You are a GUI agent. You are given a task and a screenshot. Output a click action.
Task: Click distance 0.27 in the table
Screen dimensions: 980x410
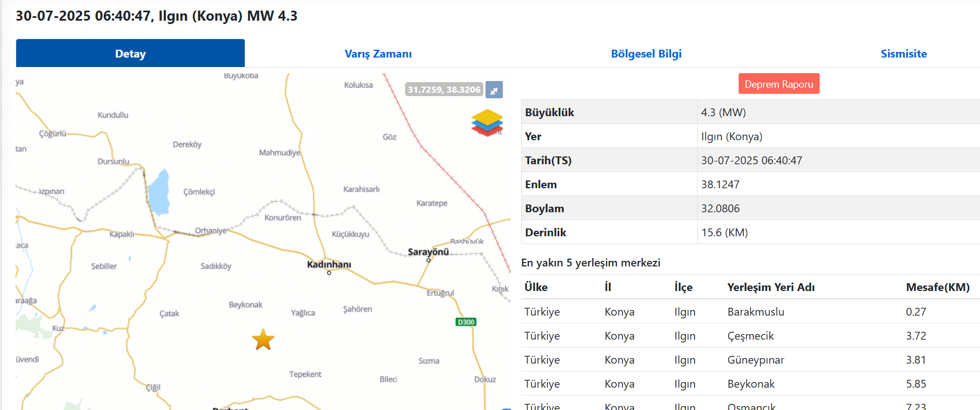click(x=916, y=312)
